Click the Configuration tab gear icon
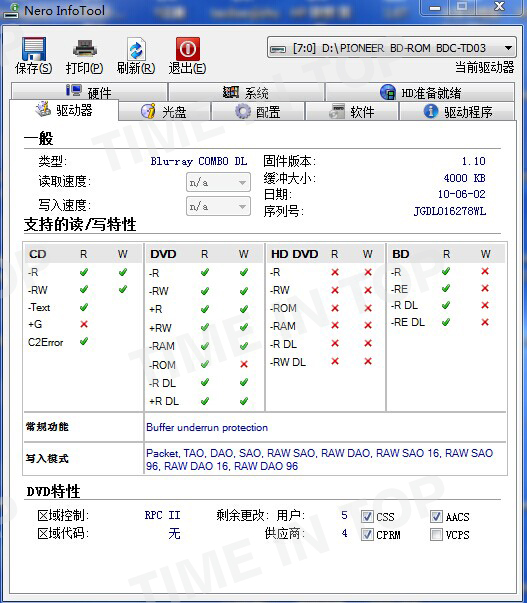527x603 pixels. point(243,112)
